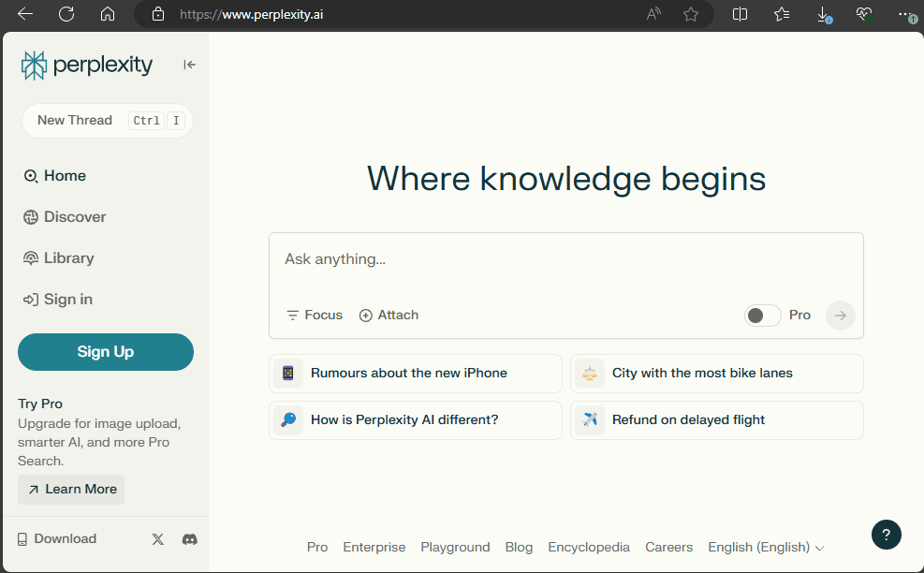Image resolution: width=924 pixels, height=573 pixels.
Task: View site info via the lock icon
Action: [x=158, y=14]
